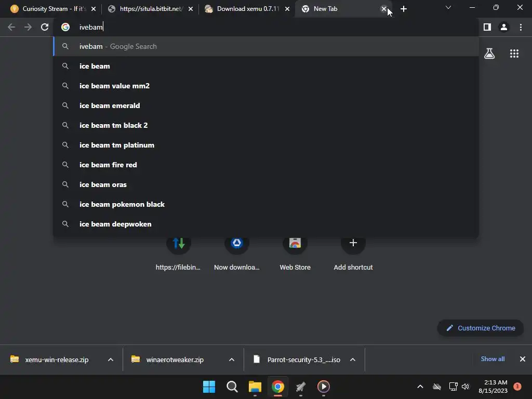532x399 pixels.
Task: Open the media player taskbar icon
Action: coord(323,387)
